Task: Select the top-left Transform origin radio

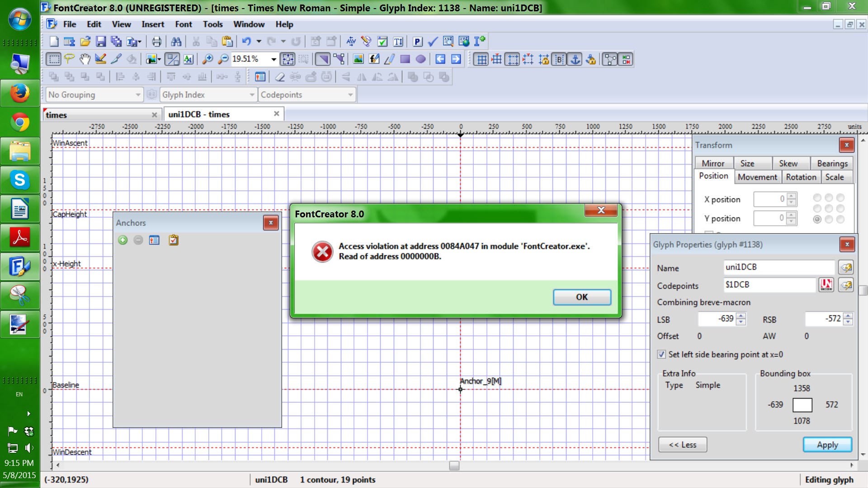Action: pyautogui.click(x=817, y=197)
